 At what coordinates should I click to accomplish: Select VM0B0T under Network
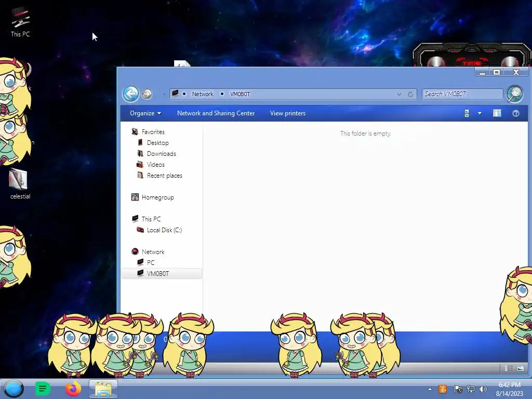click(x=162, y=273)
